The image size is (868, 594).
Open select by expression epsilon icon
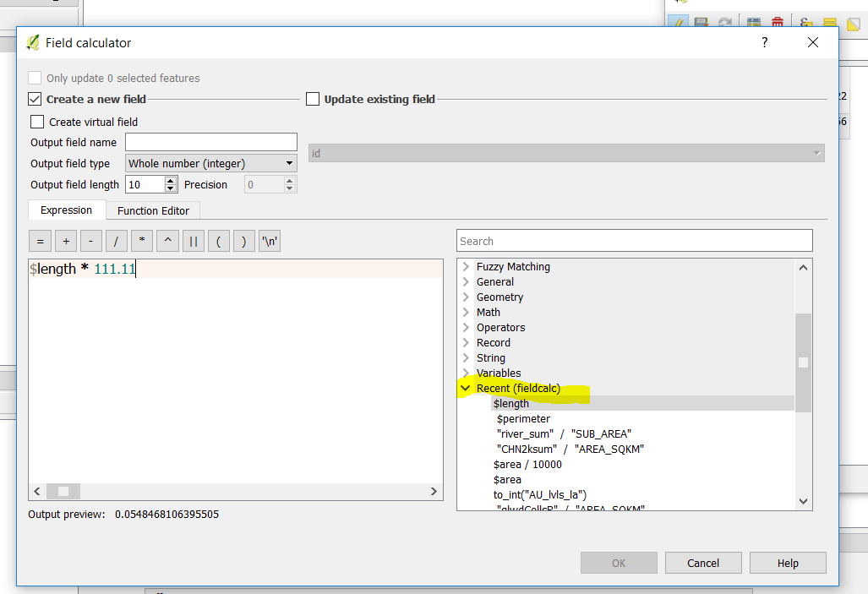pos(805,21)
